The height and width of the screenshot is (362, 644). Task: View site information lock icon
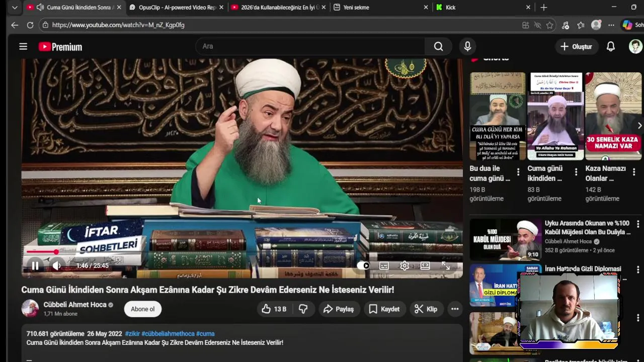click(x=45, y=25)
